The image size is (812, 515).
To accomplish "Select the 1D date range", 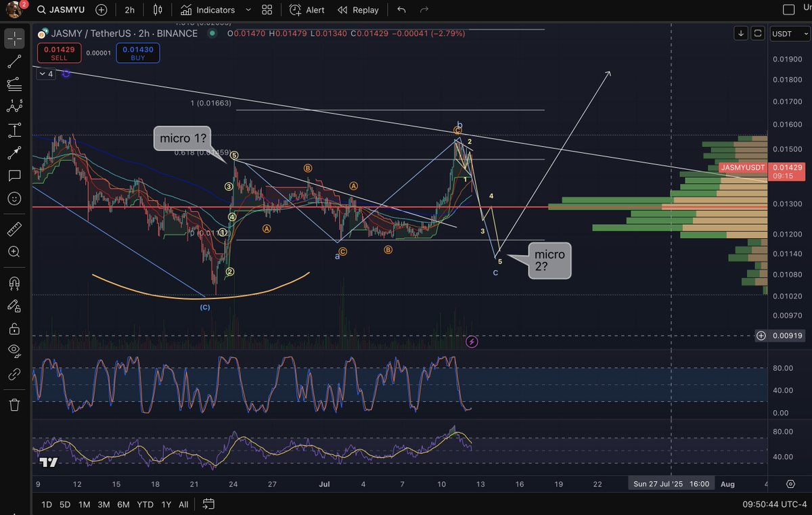I will click(47, 504).
